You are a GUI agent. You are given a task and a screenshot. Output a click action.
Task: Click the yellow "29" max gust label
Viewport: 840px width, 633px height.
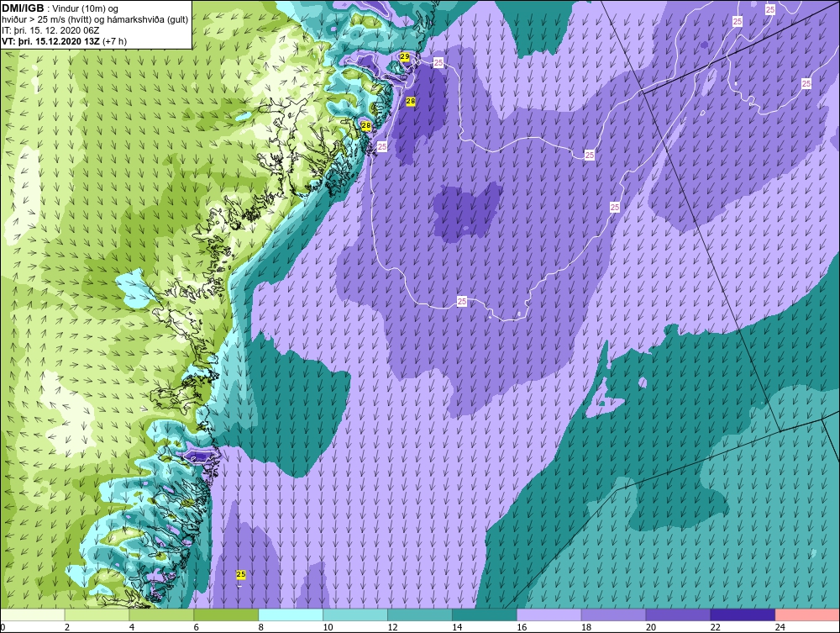[405, 56]
